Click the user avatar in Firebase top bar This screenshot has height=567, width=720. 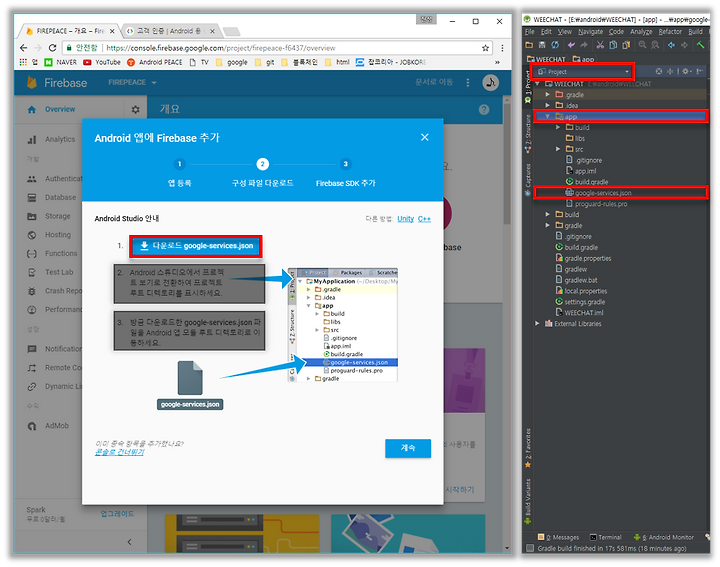(x=490, y=83)
